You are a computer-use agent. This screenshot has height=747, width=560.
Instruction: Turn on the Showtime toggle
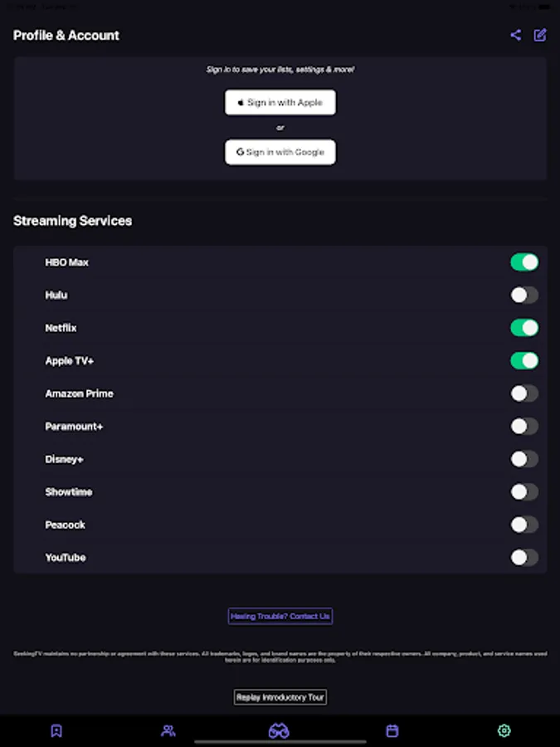(524, 492)
